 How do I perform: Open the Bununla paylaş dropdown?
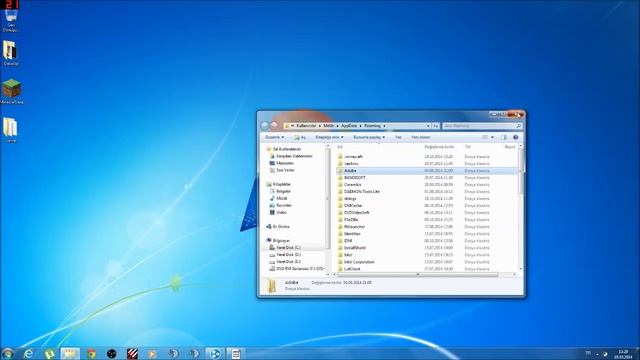(369, 137)
